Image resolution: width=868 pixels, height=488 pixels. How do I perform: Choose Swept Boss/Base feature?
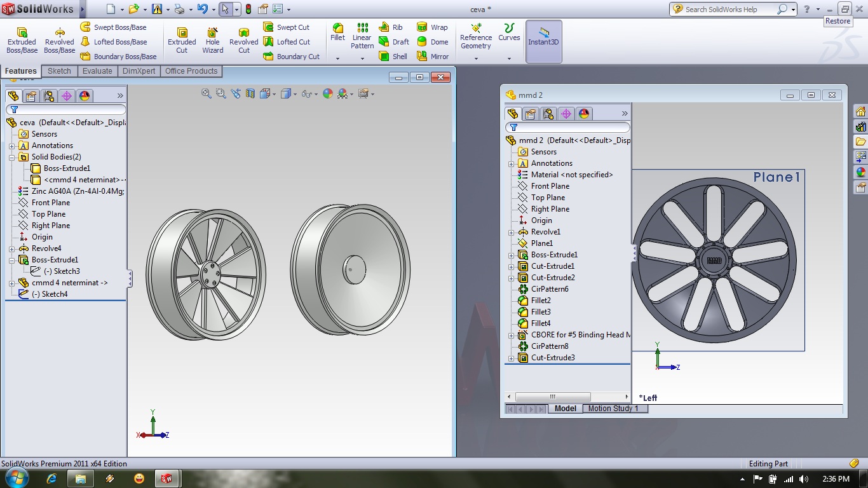(x=113, y=27)
